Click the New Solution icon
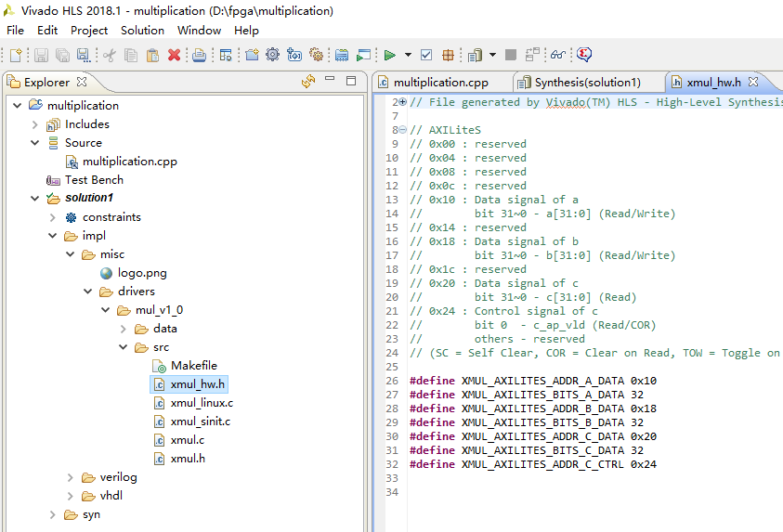The image size is (783, 532). click(294, 55)
